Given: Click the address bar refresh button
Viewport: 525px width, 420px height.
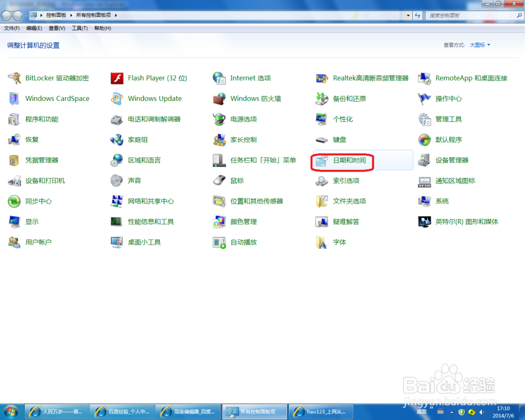Looking at the screenshot, I should (417, 15).
